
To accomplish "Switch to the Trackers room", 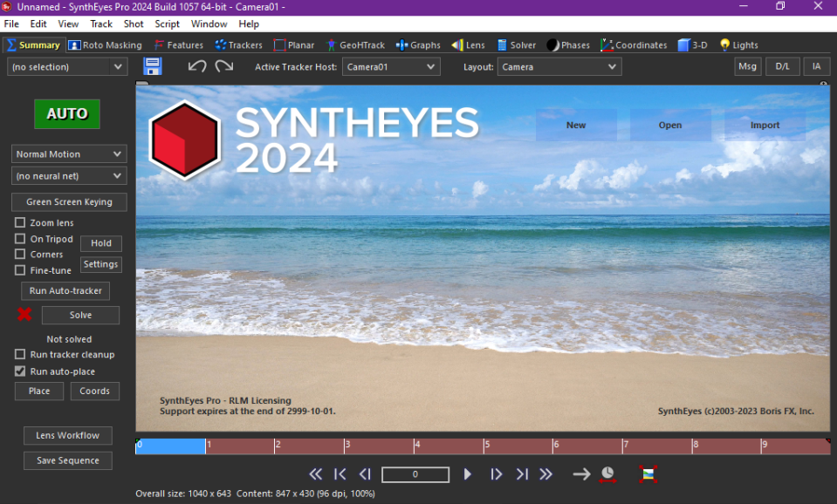I will [238, 44].
